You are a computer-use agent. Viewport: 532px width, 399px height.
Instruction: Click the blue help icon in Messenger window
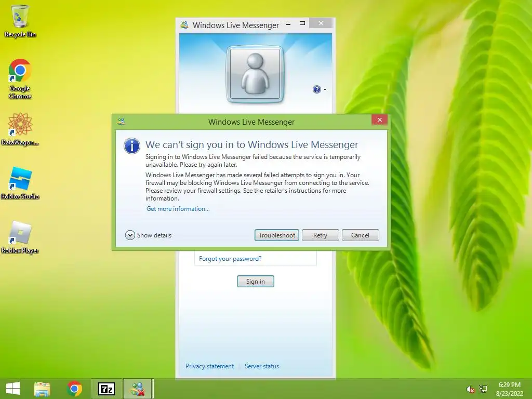pyautogui.click(x=316, y=89)
